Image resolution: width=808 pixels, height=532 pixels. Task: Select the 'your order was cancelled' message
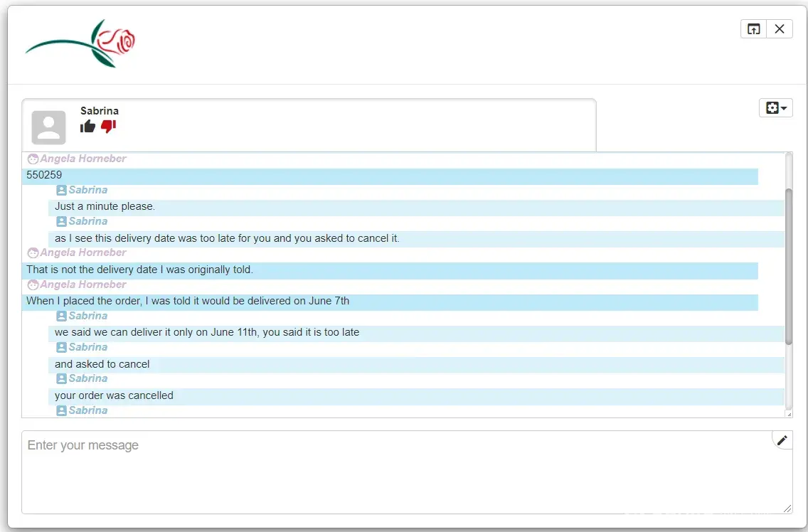pos(114,395)
